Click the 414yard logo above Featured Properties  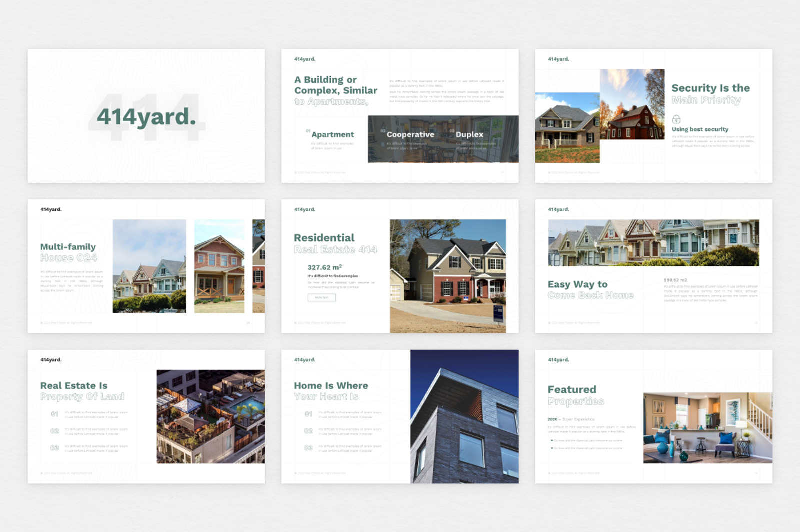[558, 359]
